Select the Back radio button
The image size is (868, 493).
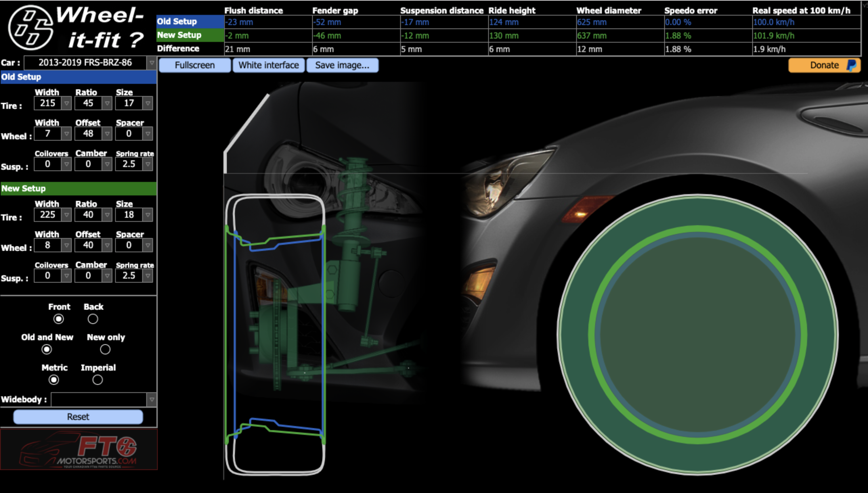pos(92,319)
